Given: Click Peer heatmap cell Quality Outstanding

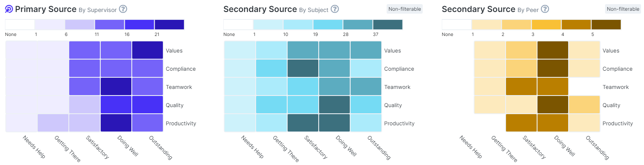Looking at the screenshot, I should 584,105.
